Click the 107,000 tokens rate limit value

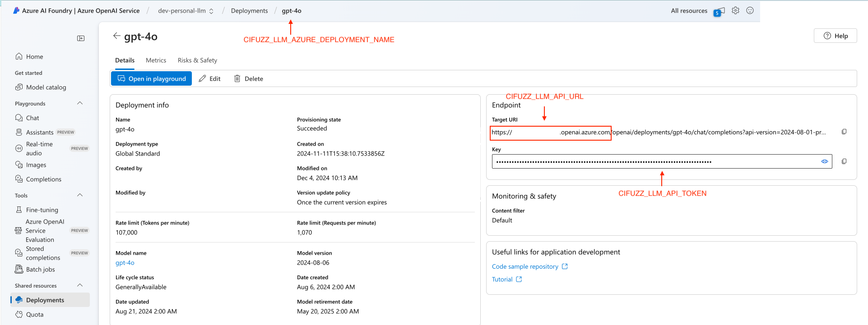pyautogui.click(x=126, y=233)
